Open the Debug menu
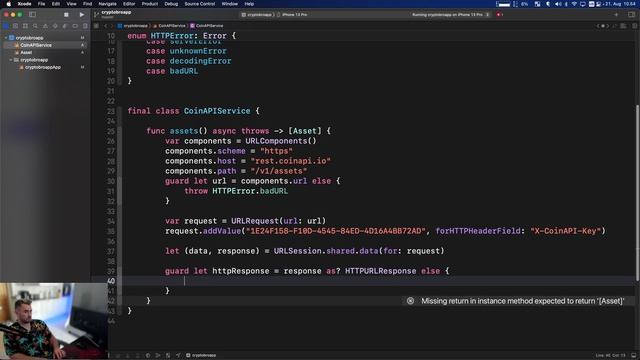 coord(171,4)
